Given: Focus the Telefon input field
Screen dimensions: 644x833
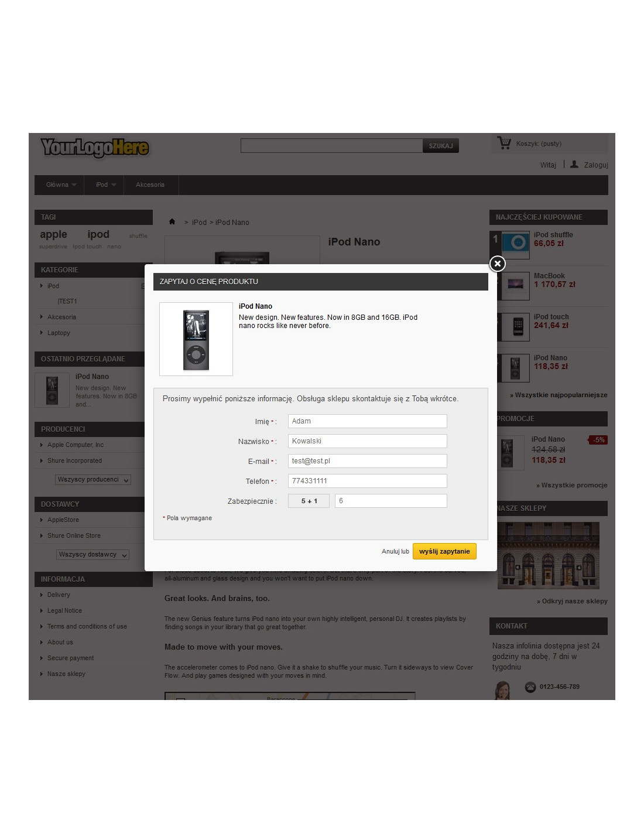Looking at the screenshot, I should [x=368, y=481].
